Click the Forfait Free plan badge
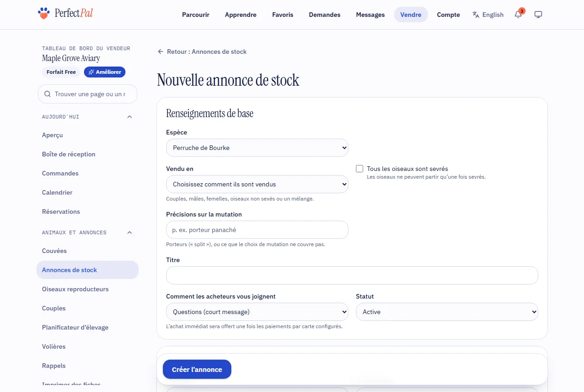This screenshot has height=392, width=584. pyautogui.click(x=61, y=72)
